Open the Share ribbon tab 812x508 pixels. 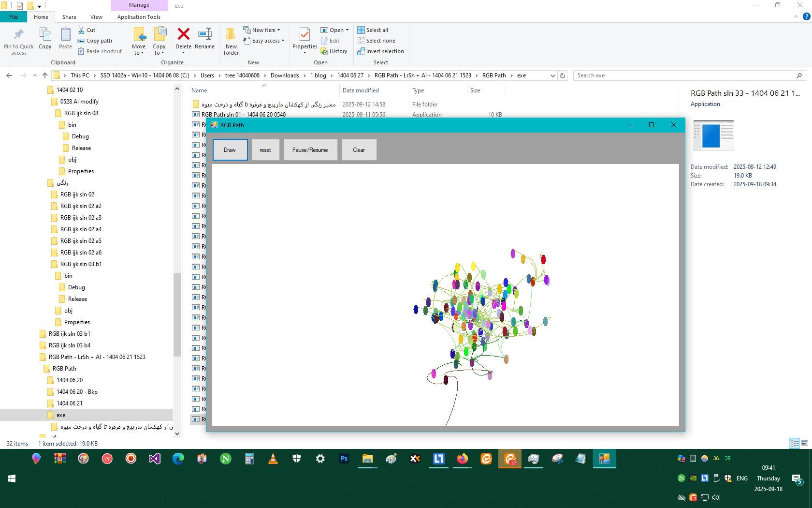[x=69, y=17]
